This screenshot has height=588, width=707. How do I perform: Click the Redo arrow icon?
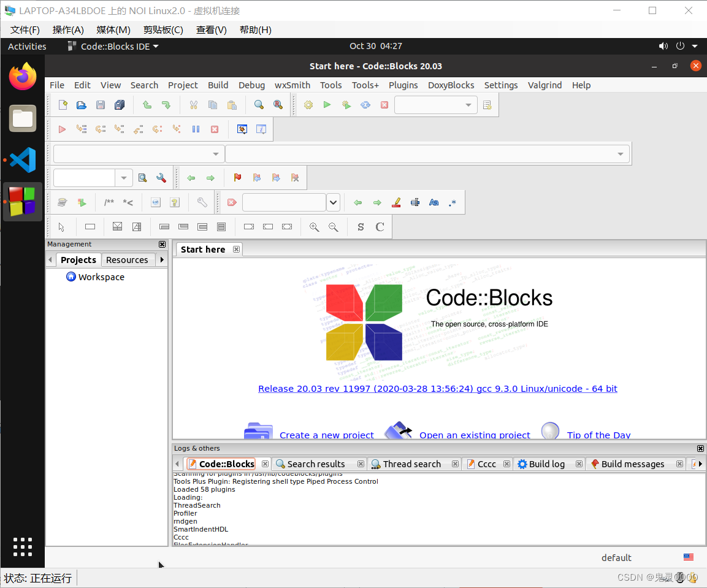pos(166,105)
